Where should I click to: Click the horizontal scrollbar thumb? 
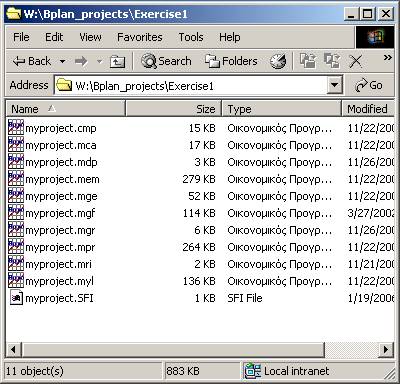[x=173, y=350]
